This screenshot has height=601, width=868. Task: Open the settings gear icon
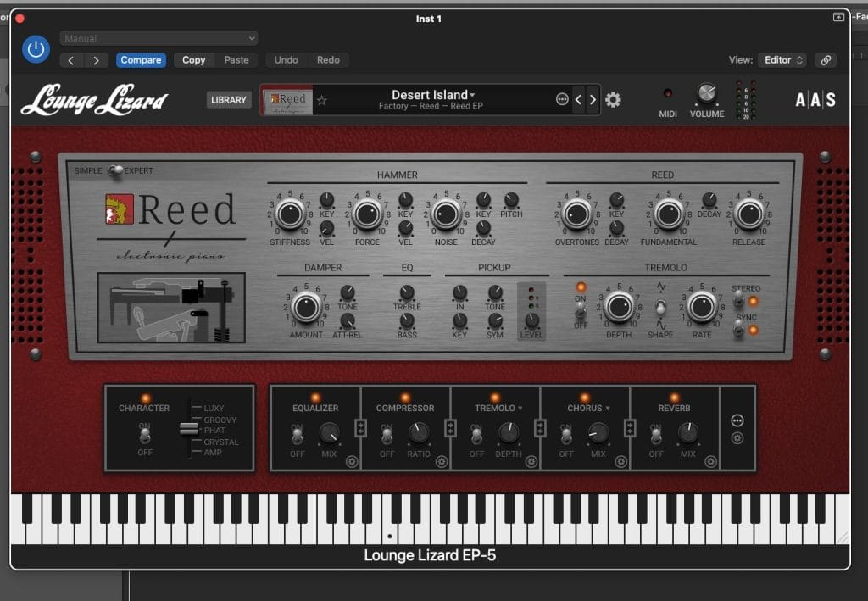point(613,100)
